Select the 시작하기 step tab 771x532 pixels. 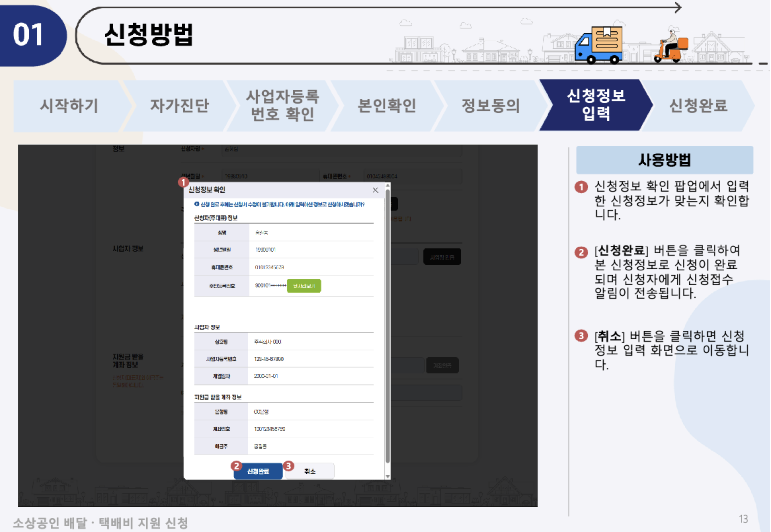[69, 106]
